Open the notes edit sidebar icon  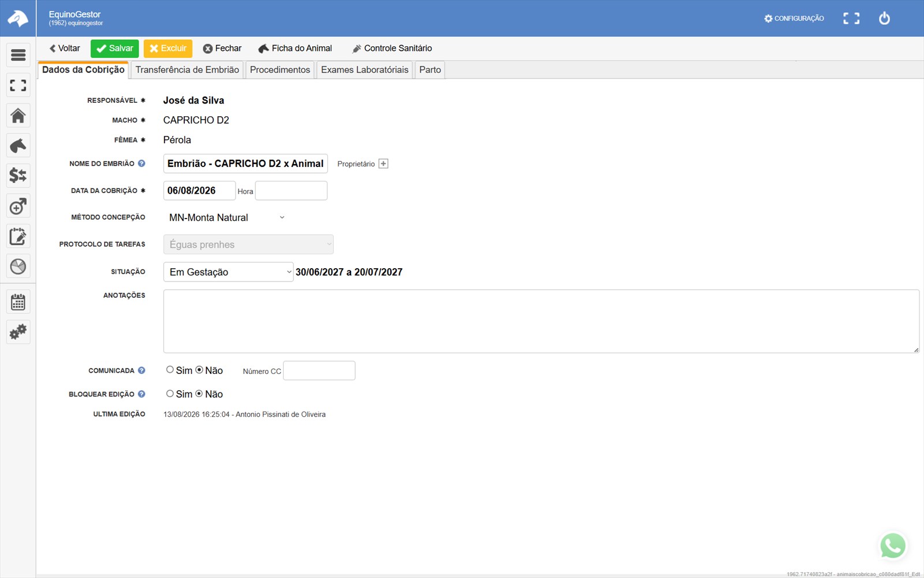(x=18, y=236)
